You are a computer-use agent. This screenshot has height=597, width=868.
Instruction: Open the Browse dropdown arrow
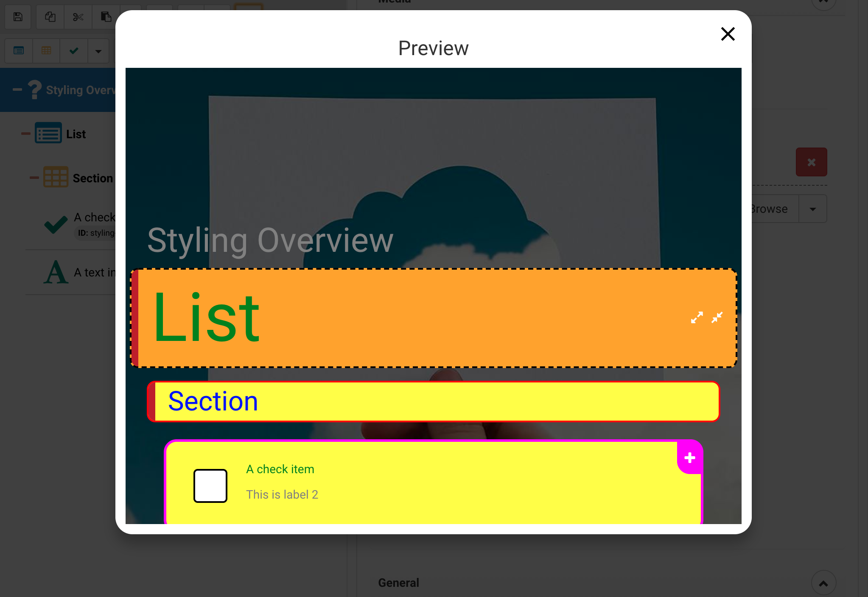(x=812, y=209)
